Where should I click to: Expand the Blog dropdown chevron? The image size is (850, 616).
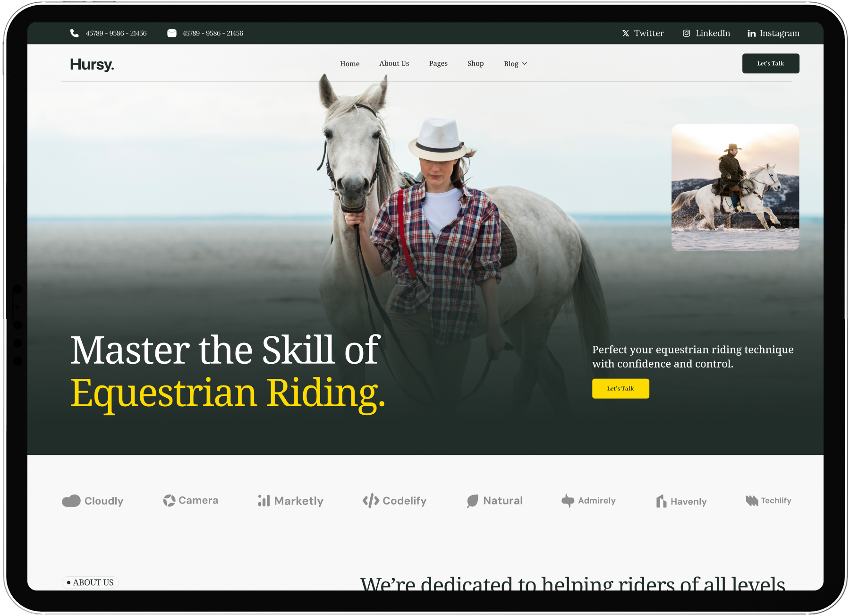tap(525, 64)
